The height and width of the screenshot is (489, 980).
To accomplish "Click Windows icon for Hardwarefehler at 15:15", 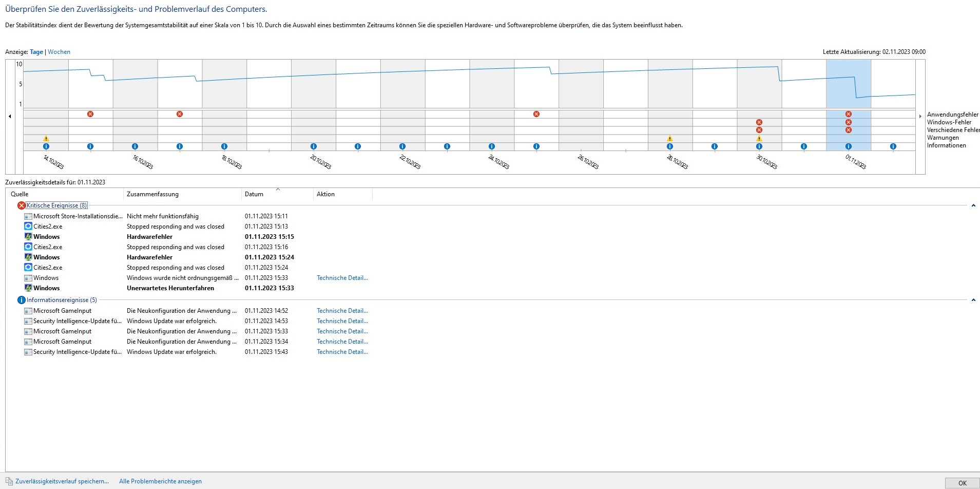I will pyautogui.click(x=28, y=237).
